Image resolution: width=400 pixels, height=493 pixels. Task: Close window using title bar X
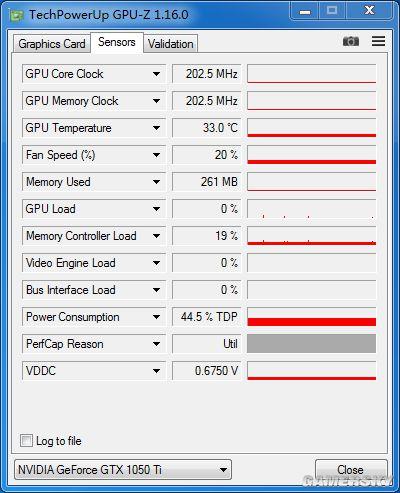(x=369, y=11)
